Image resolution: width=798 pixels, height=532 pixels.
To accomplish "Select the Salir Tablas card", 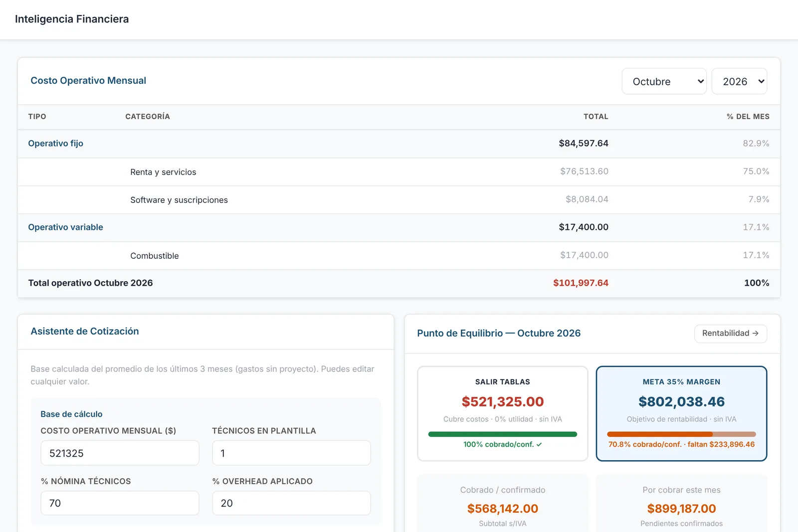I will point(503,414).
